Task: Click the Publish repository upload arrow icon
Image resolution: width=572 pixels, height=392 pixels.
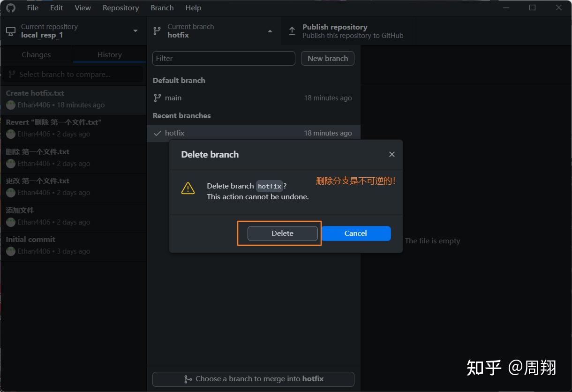Action: pos(292,31)
